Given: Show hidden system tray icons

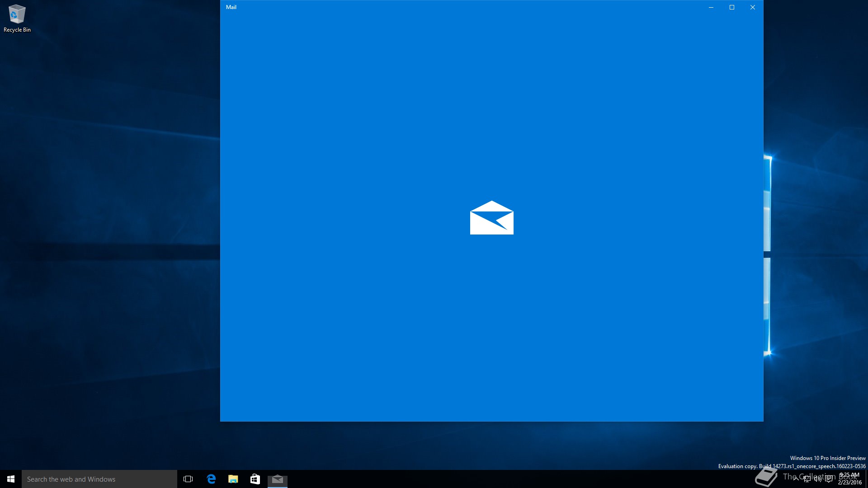Looking at the screenshot, I should tap(796, 479).
